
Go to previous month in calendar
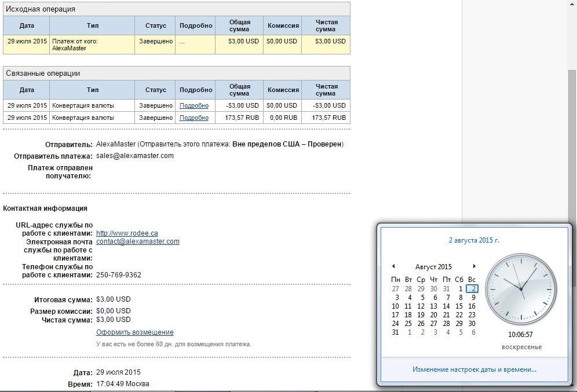click(x=393, y=266)
